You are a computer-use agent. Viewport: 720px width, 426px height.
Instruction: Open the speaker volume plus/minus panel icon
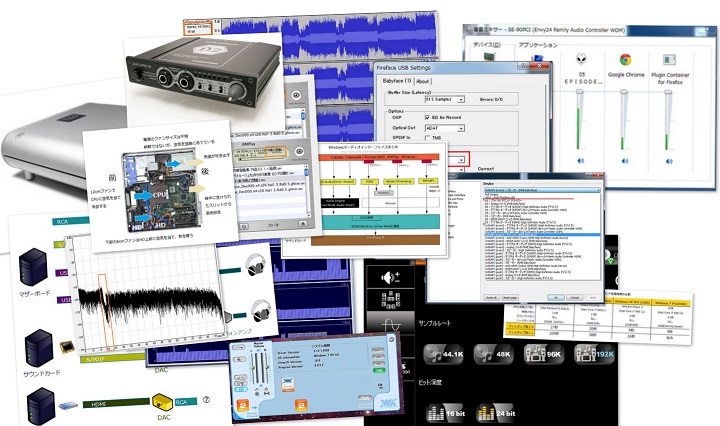click(x=390, y=277)
